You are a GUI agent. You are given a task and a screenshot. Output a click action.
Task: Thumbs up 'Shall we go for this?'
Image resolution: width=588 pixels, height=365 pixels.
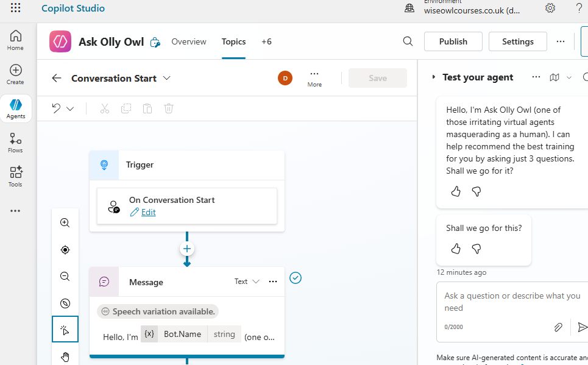[456, 249]
